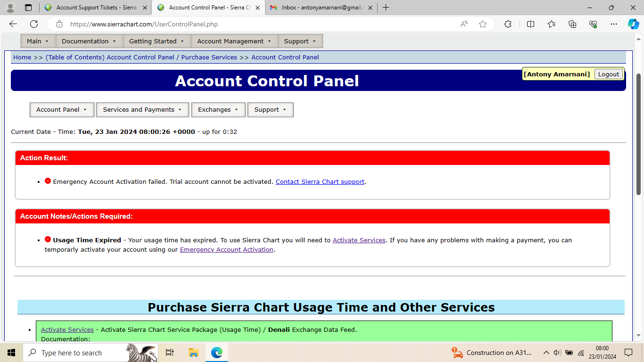Open the Construction on A31 traffic widget

point(492,353)
